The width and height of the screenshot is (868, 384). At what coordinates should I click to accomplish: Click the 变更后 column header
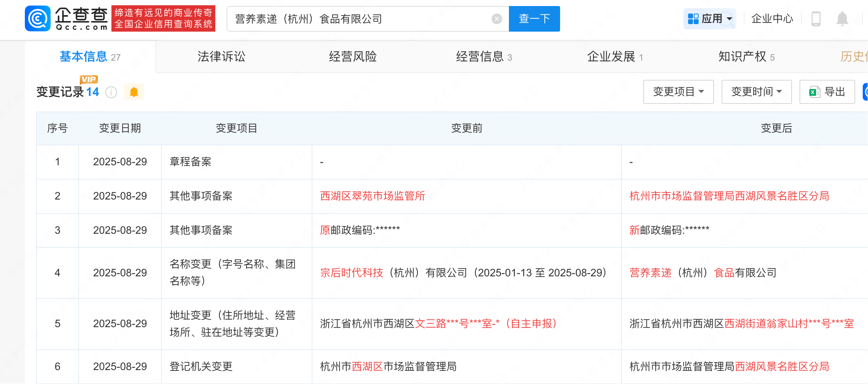[777, 128]
